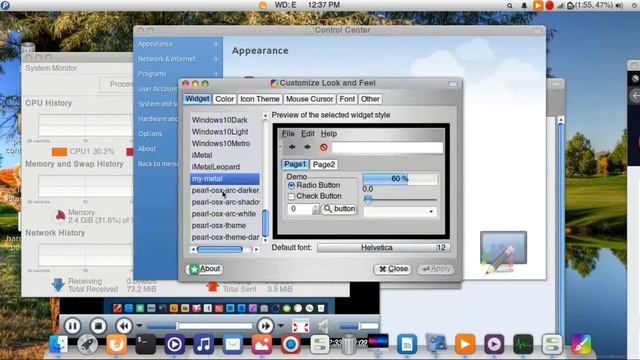
Task: Open Programs in Control Center sidebar
Action: pos(152,74)
